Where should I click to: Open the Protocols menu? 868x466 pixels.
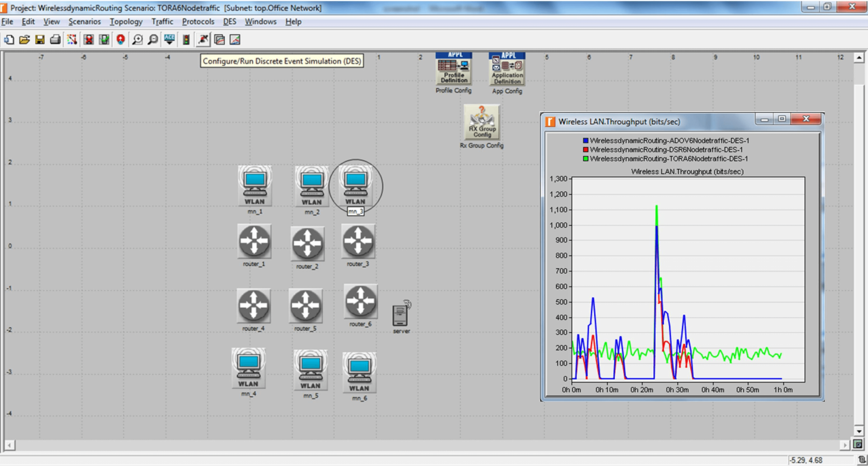198,22
